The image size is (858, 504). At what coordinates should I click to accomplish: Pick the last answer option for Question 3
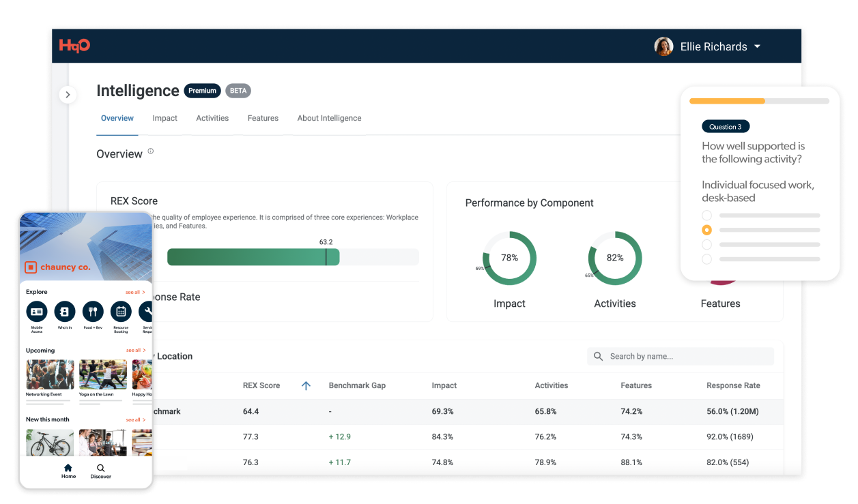pos(706,259)
